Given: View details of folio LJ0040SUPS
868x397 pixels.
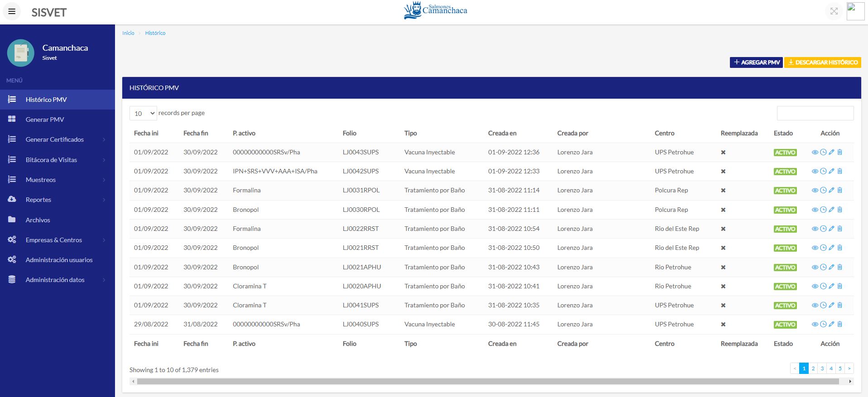Looking at the screenshot, I should [x=815, y=325].
